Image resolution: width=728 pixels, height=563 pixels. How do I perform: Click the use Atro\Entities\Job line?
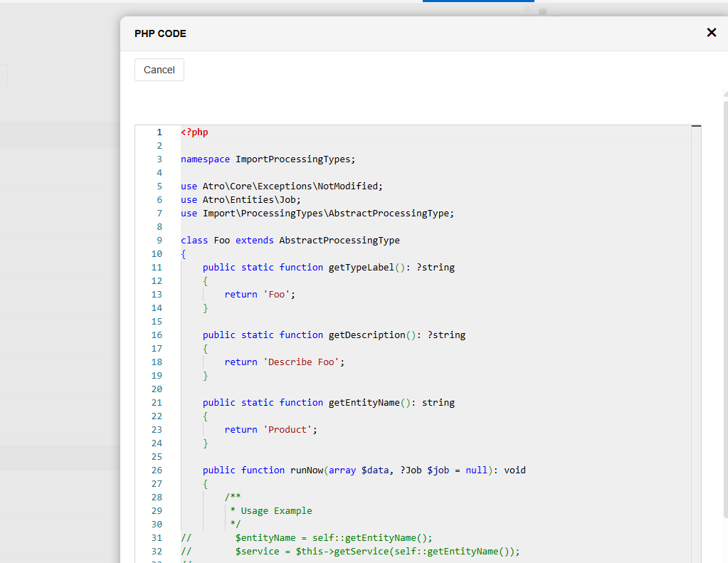point(241,200)
